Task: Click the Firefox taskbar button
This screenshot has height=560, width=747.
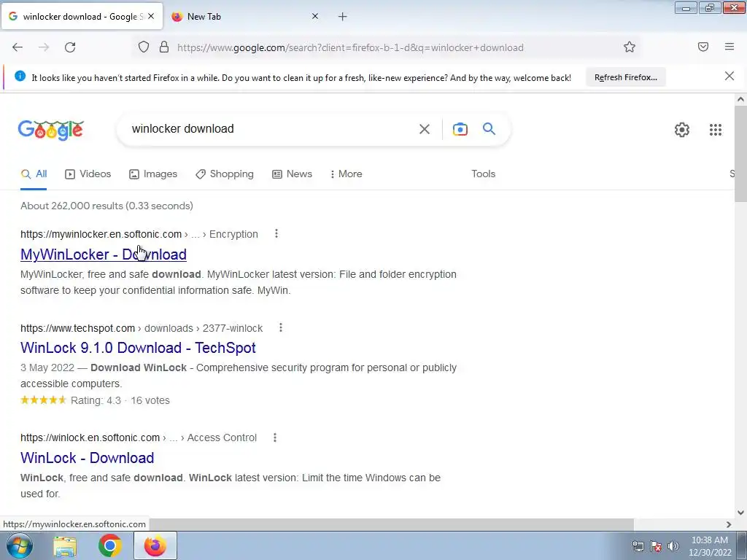Action: 155,546
